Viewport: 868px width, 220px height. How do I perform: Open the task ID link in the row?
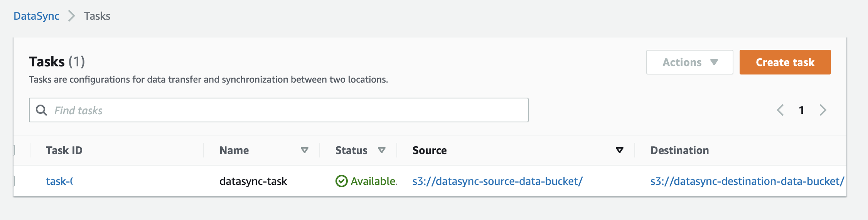(59, 181)
